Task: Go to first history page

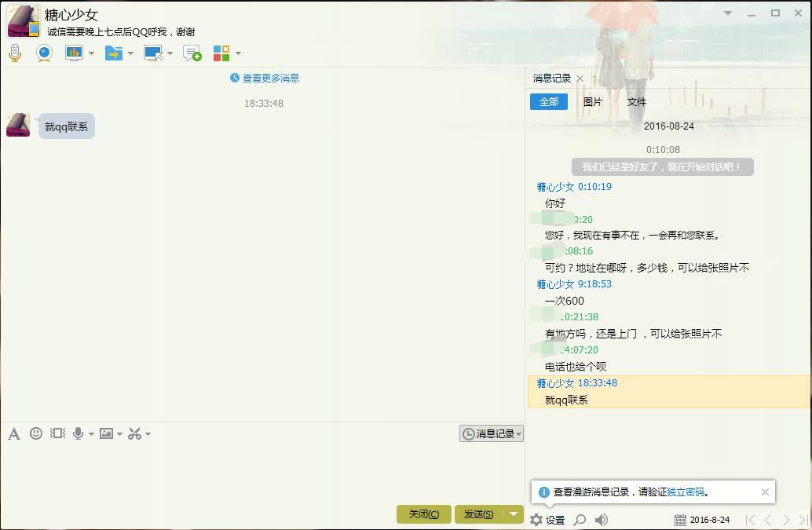Action: tap(751, 520)
